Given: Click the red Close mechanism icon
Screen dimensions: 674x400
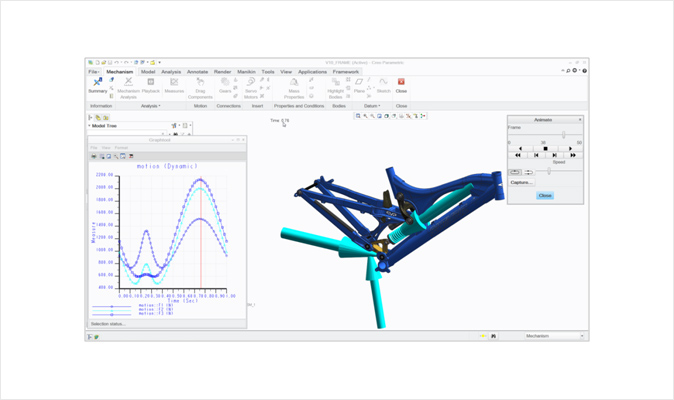Looking at the screenshot, I should point(401,82).
